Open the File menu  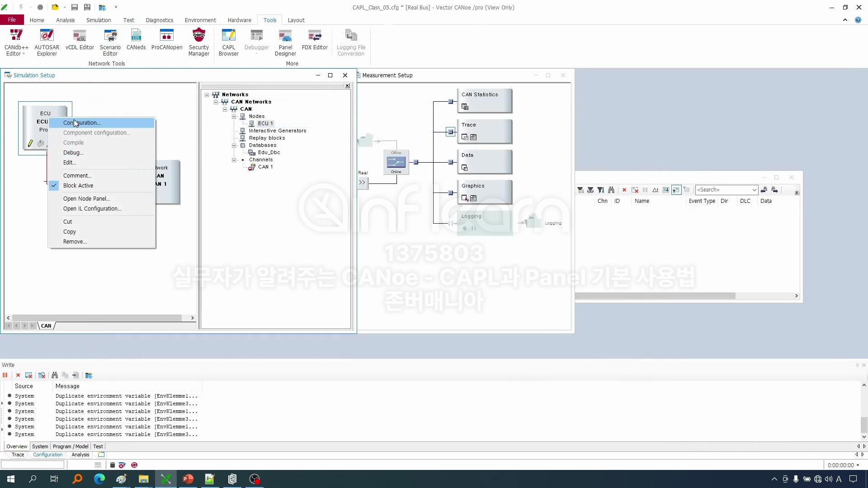pos(12,20)
